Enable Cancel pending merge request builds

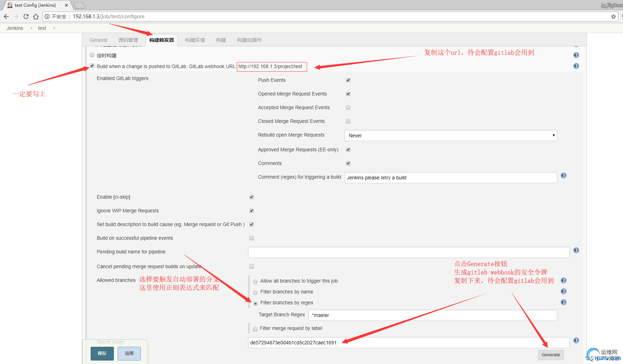click(x=252, y=266)
